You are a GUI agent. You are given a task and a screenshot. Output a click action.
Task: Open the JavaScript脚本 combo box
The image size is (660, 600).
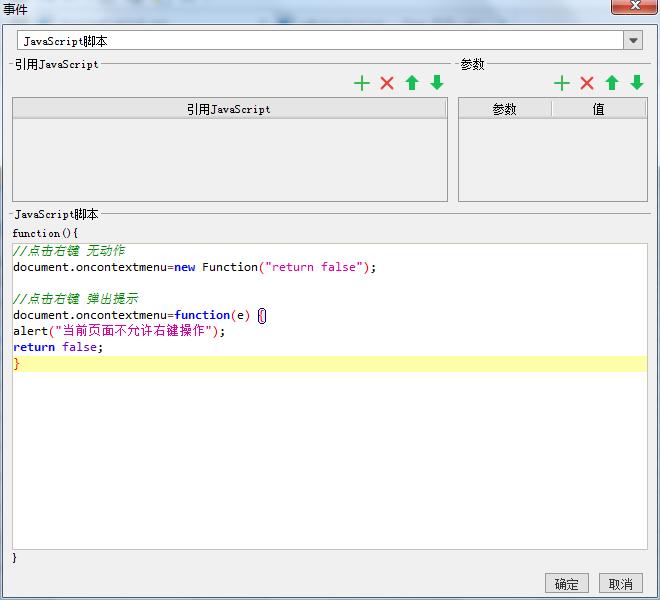[x=320, y=41]
